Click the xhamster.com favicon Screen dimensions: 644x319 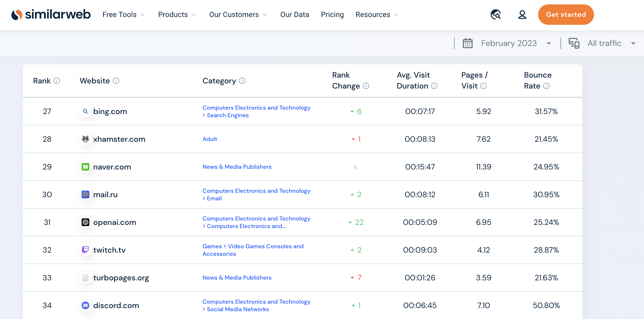tap(85, 139)
